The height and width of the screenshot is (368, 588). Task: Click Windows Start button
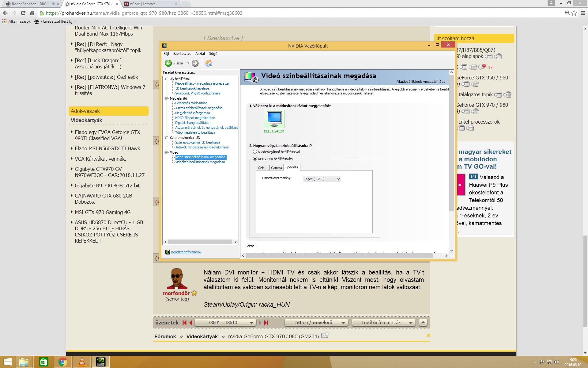(x=8, y=362)
